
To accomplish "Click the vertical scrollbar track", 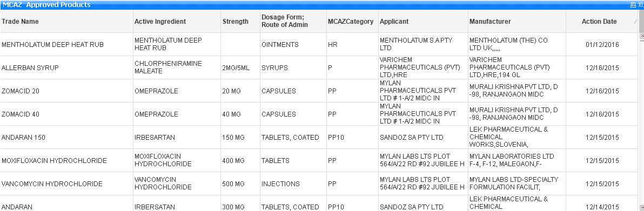I will [x=641, y=123].
